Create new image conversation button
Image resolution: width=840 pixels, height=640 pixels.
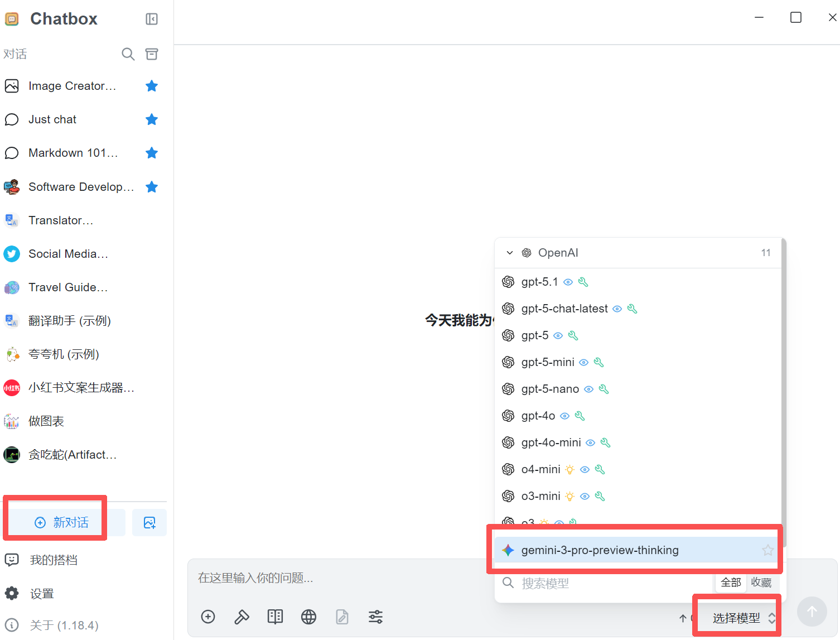coord(149,522)
